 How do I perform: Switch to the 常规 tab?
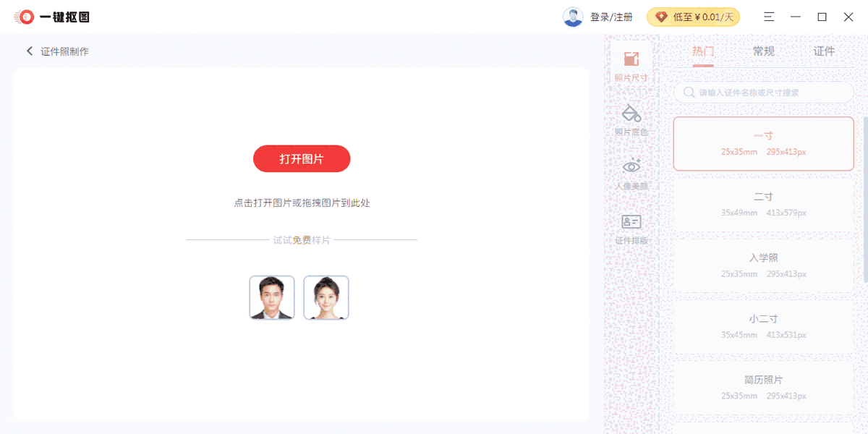coord(763,51)
